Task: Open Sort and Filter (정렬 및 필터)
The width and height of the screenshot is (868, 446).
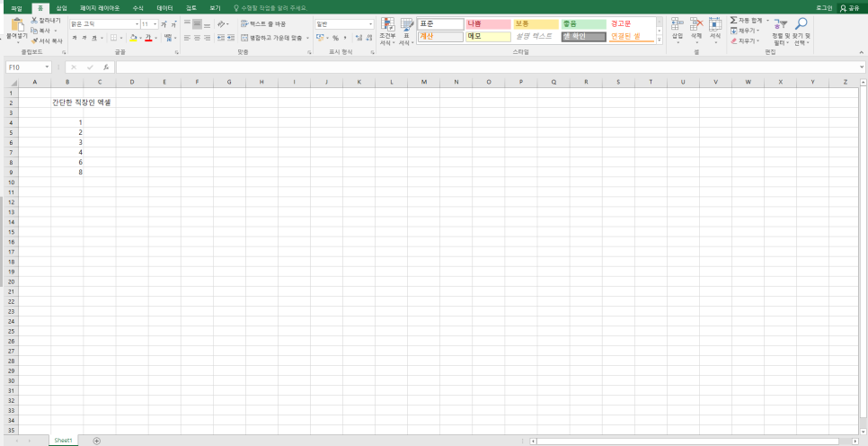Action: click(779, 32)
